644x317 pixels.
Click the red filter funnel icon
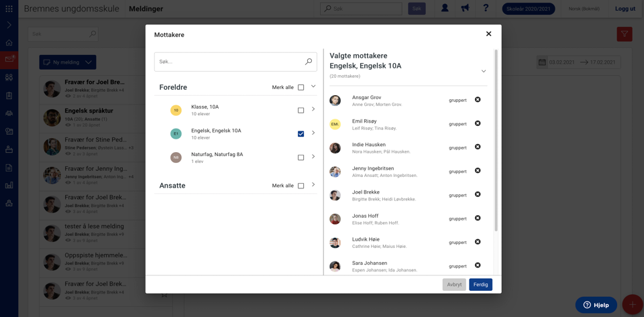625,34
